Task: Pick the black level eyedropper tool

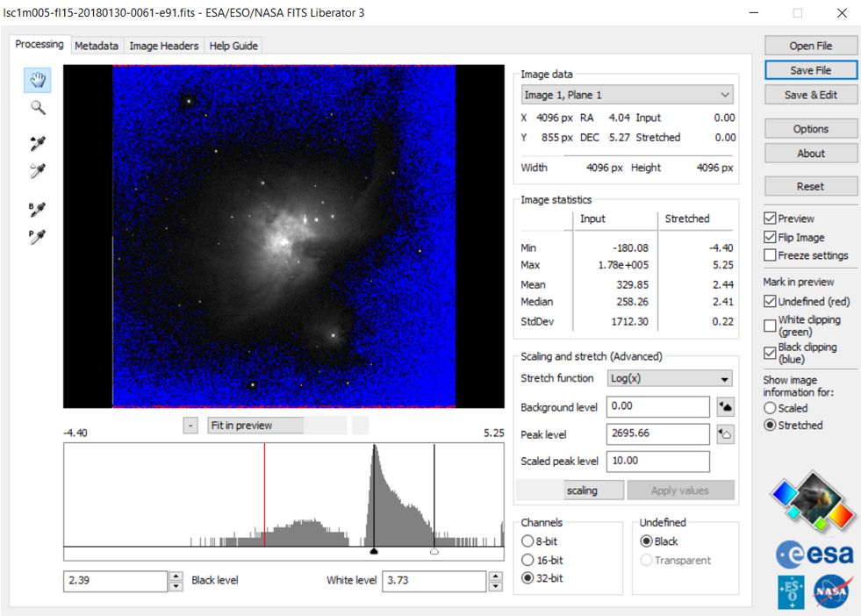Action: pos(37,144)
